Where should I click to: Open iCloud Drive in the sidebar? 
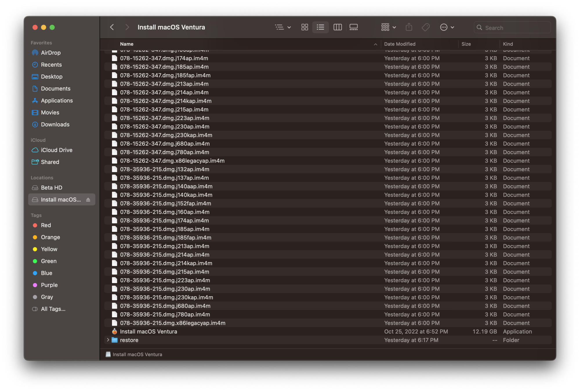pyautogui.click(x=61, y=150)
